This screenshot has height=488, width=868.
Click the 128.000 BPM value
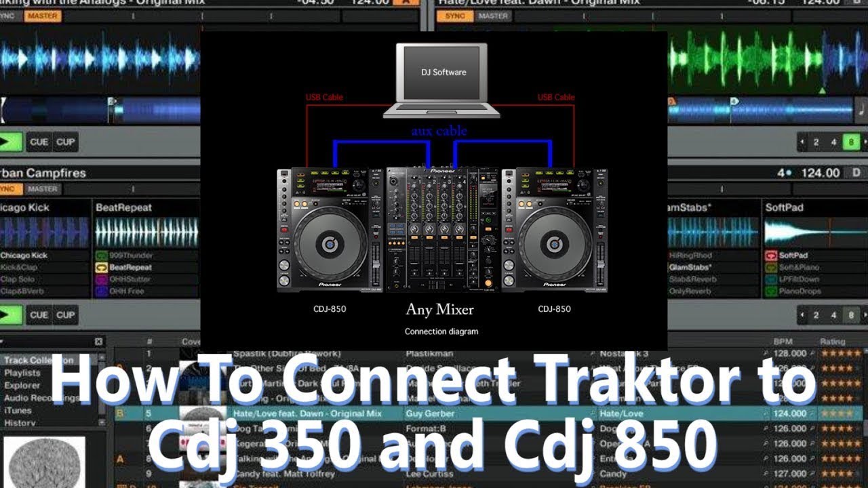(x=790, y=353)
